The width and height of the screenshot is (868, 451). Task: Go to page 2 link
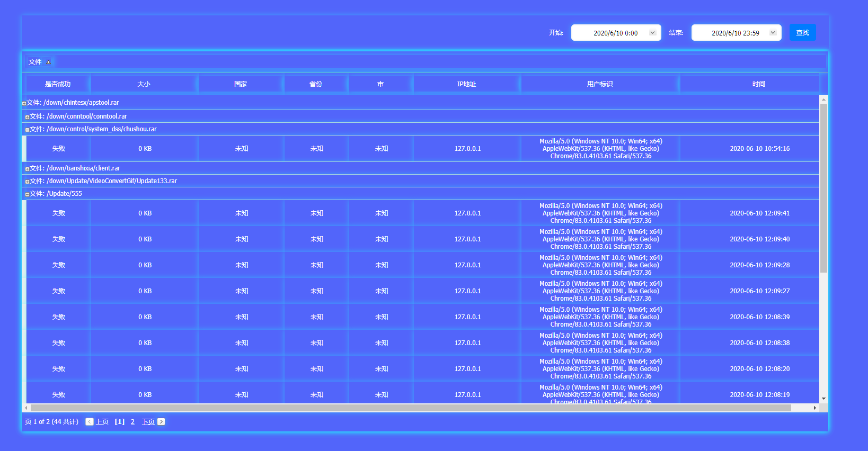(x=132, y=422)
